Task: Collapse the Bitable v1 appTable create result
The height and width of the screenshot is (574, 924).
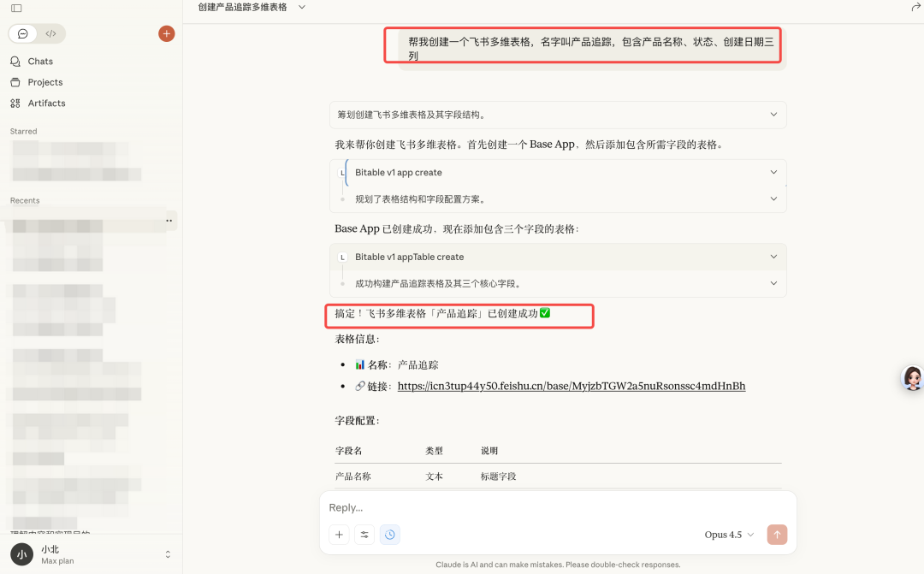Action: pyautogui.click(x=773, y=282)
